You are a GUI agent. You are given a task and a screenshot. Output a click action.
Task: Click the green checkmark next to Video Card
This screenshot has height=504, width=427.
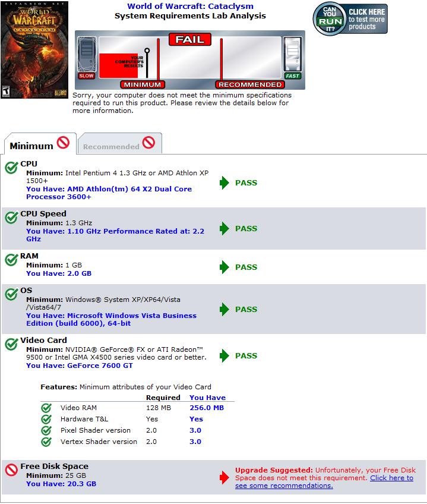tap(11, 344)
